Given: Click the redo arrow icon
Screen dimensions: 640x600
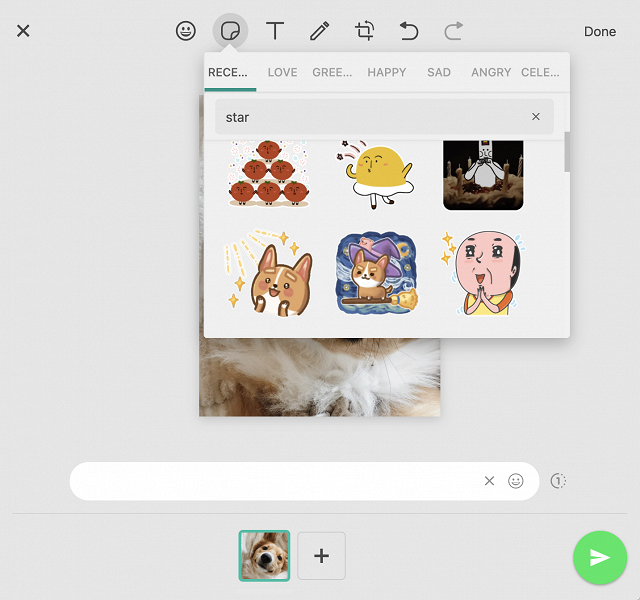Looking at the screenshot, I should (x=454, y=31).
